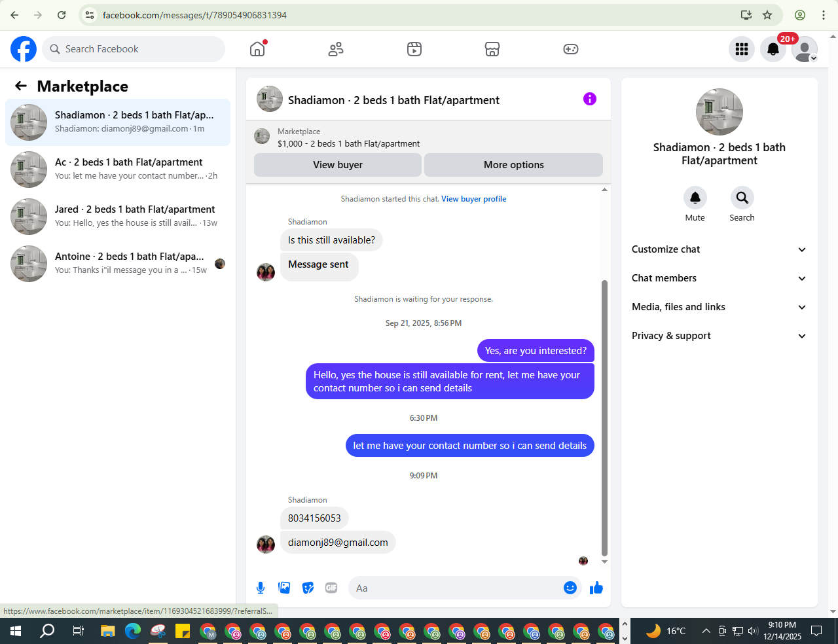Open the View buyer profile link
Screen dimensions: 838x644
pos(473,199)
